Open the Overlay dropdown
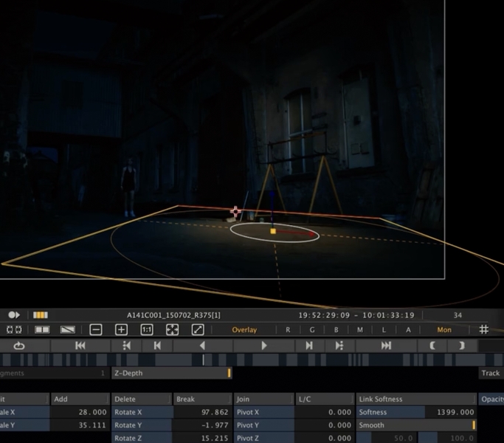Image resolution: width=504 pixels, height=443 pixels. pos(244,330)
